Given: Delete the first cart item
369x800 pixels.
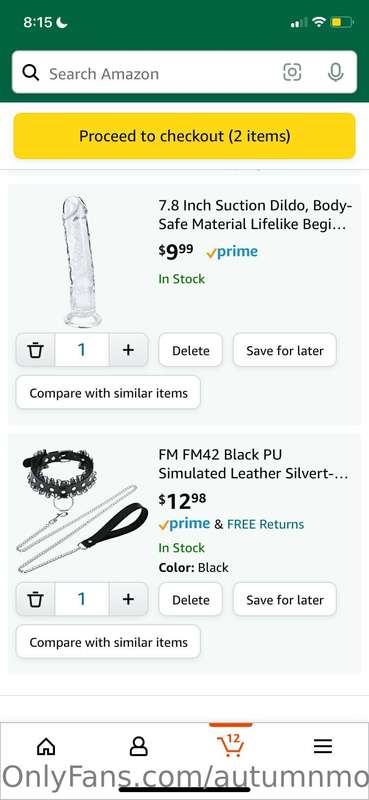Looking at the screenshot, I should [190, 350].
